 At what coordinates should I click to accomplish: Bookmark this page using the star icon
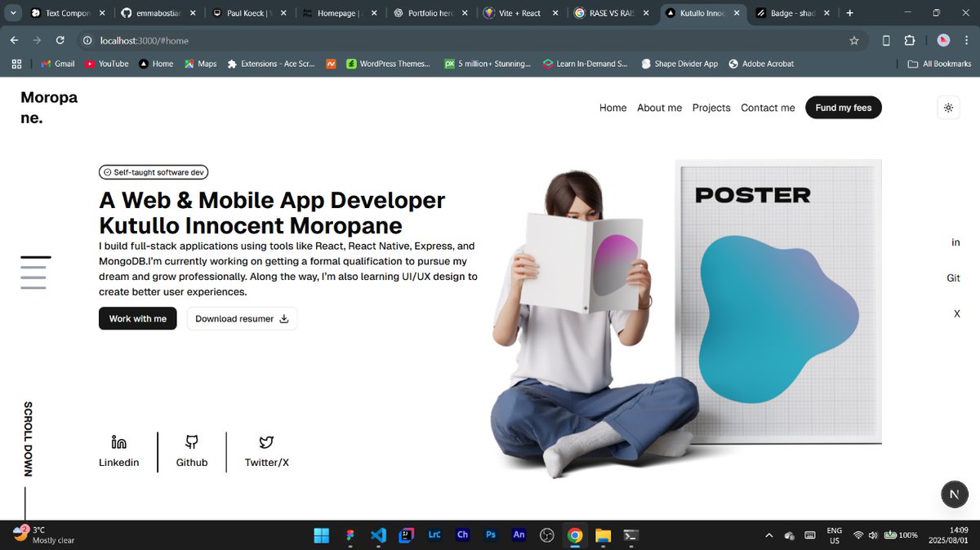click(x=853, y=40)
